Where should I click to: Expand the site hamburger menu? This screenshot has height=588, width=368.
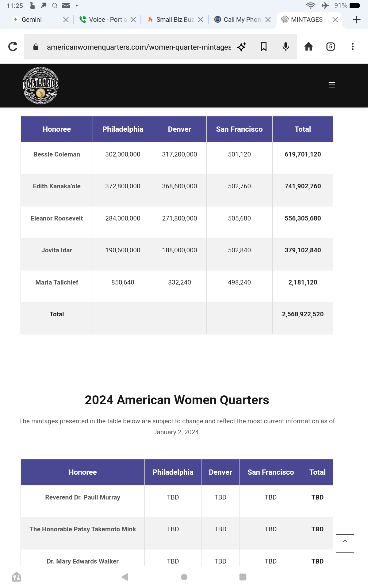coord(332,85)
